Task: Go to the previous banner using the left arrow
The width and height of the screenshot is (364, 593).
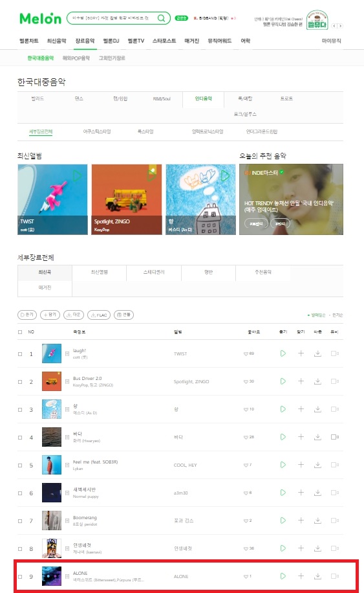Action: pos(334,26)
